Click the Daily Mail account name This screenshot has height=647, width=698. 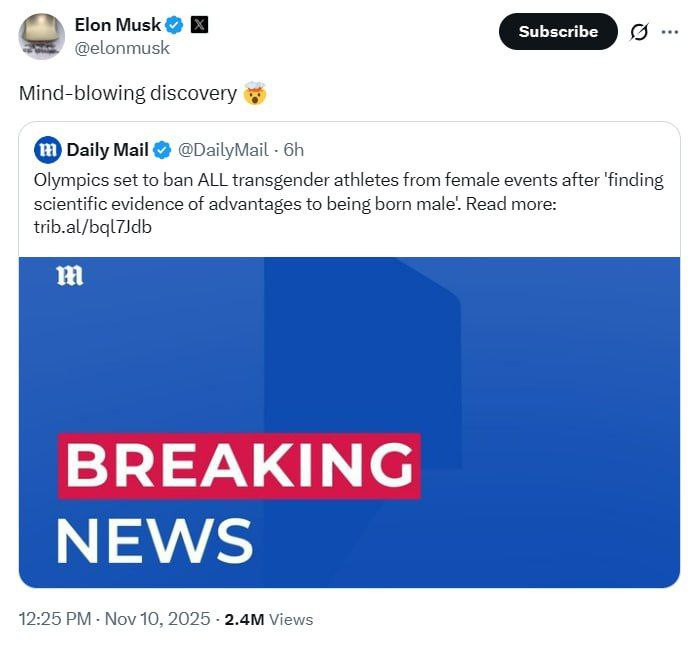107,150
